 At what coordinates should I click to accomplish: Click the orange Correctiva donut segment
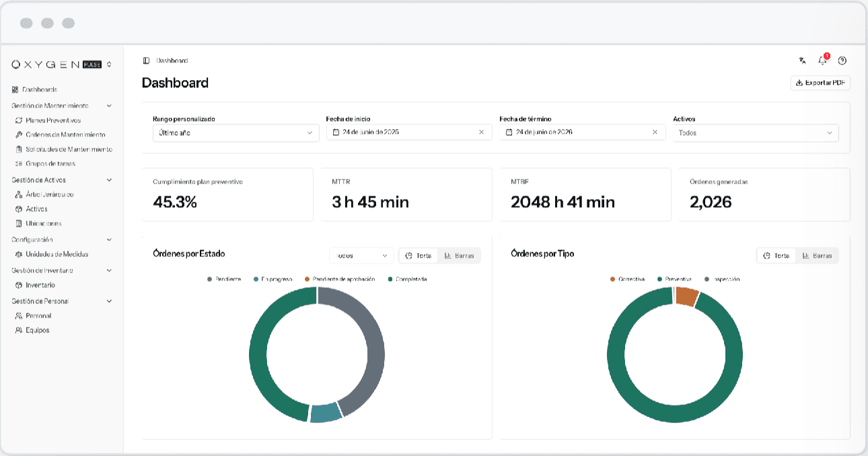point(686,297)
